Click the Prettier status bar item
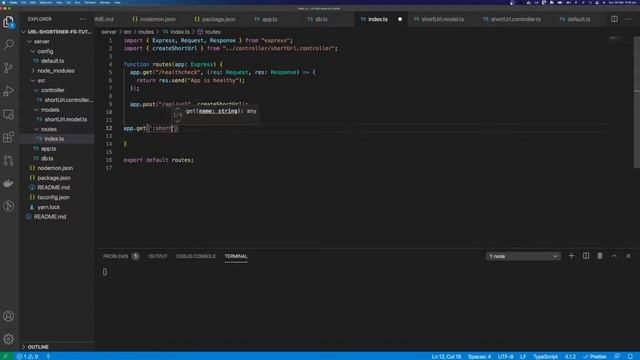This screenshot has width=640, height=360. tap(595, 356)
